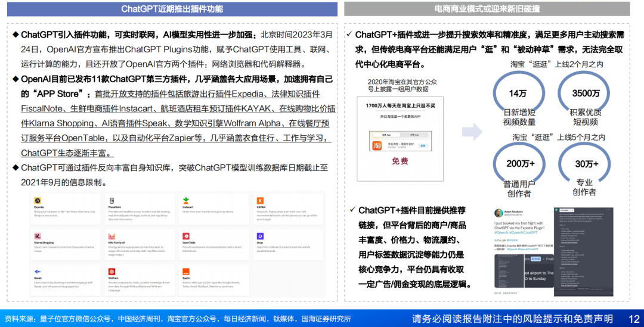Click the Klarna Shopping plugin name
This screenshot has height=327, width=644.
[x=44, y=243]
